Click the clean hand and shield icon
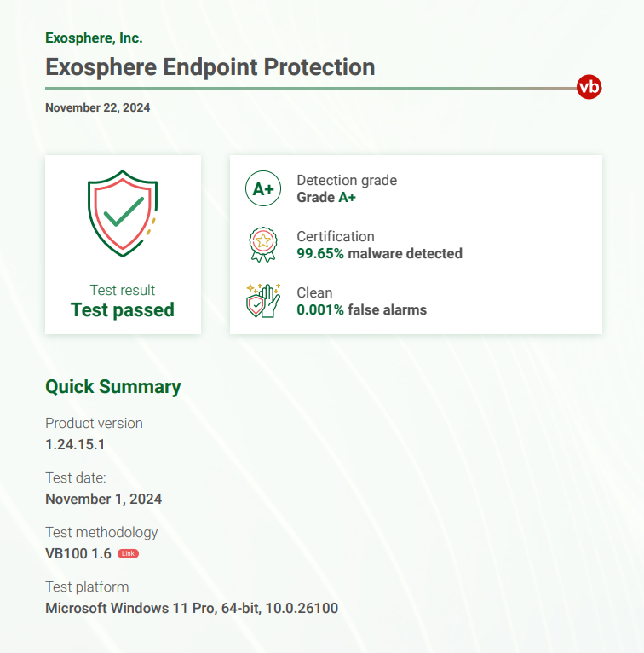 point(263,301)
